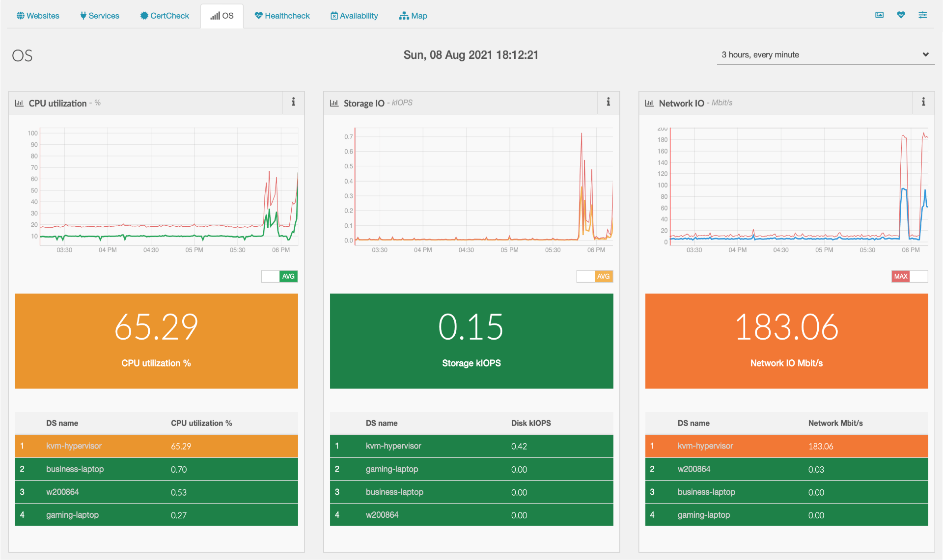Switch to the Healthcheck tab
943x560 pixels.
(x=282, y=16)
